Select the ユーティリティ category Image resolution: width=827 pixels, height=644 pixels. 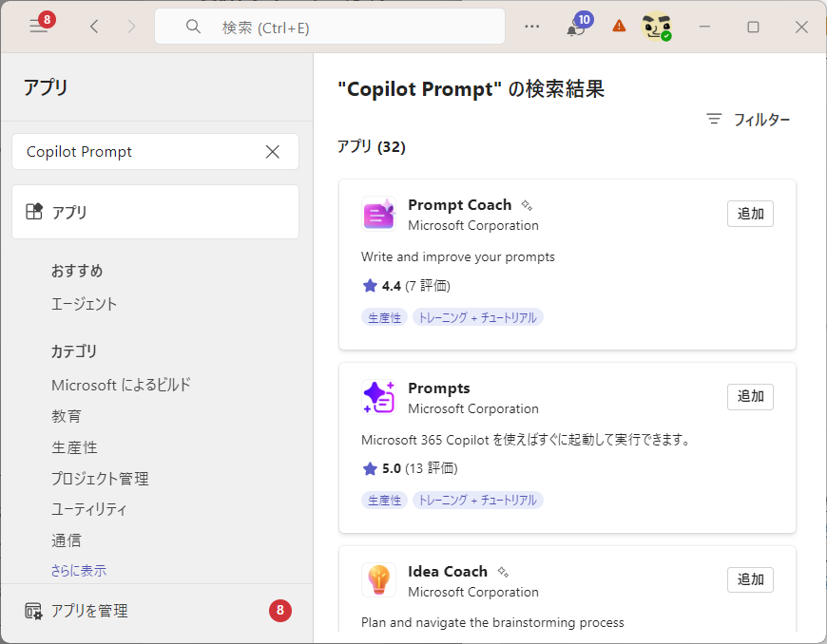point(88,510)
